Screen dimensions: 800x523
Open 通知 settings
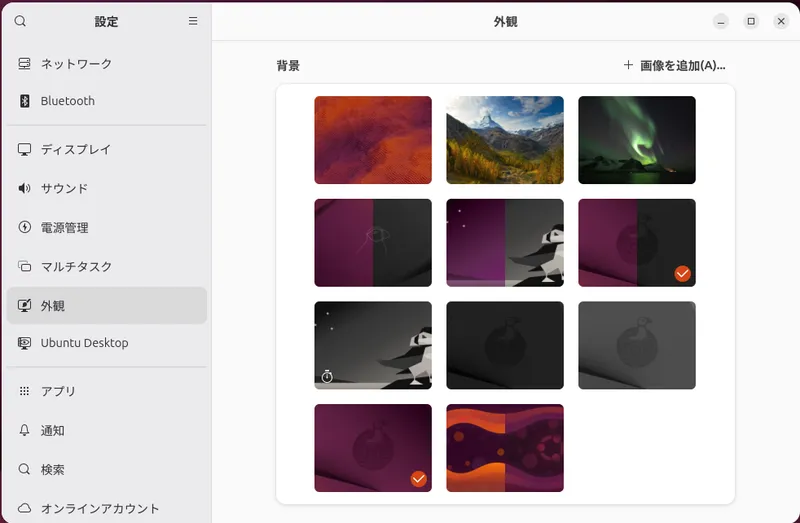pyautogui.click(x=107, y=430)
